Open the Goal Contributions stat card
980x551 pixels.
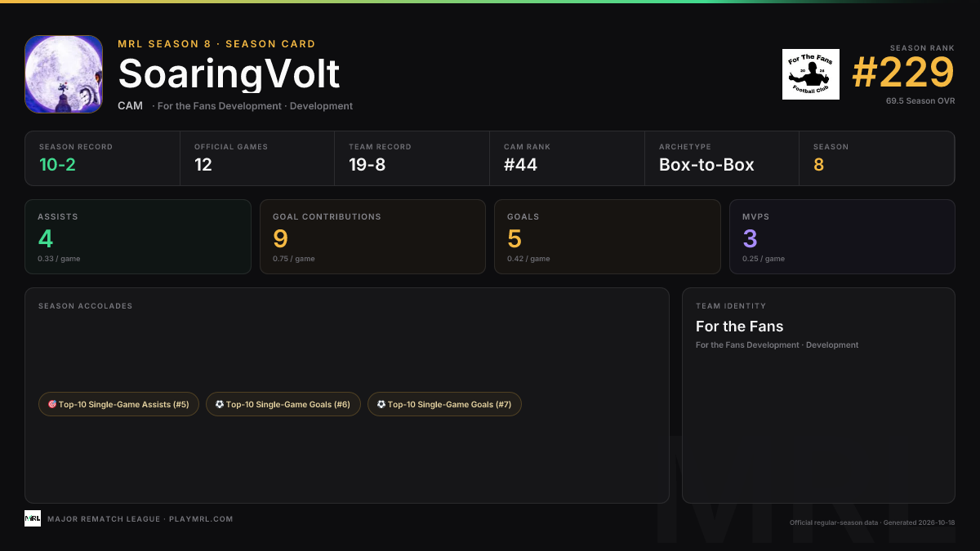[372, 237]
